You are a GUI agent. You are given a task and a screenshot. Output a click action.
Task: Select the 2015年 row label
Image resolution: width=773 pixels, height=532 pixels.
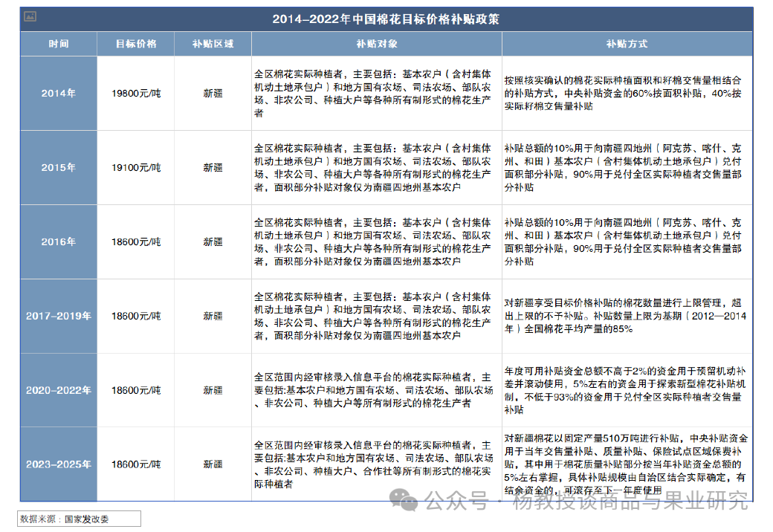coord(57,168)
